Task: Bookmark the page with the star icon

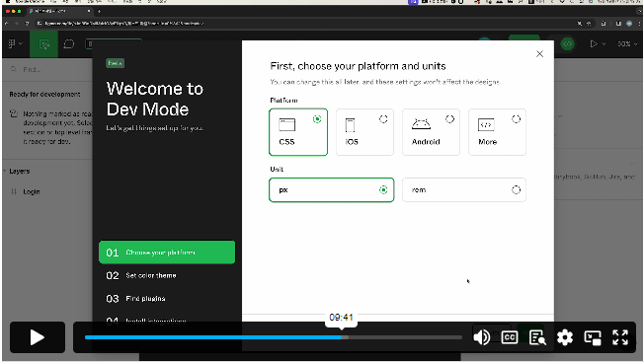Action: 589,24
